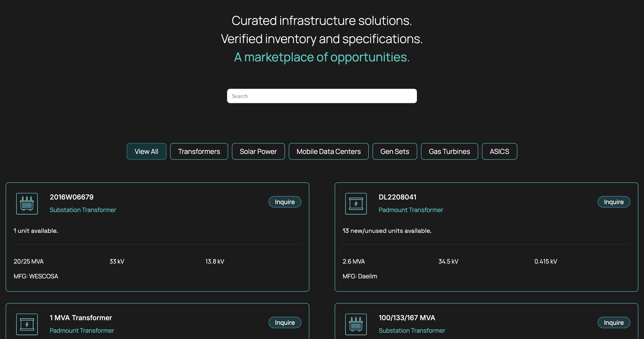Open the DL2208041 listing title
This screenshot has height=339, width=644.
(x=397, y=197)
